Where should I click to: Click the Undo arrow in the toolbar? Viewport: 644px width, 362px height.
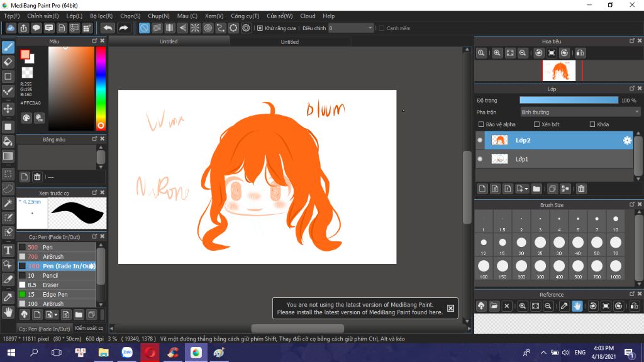108,28
